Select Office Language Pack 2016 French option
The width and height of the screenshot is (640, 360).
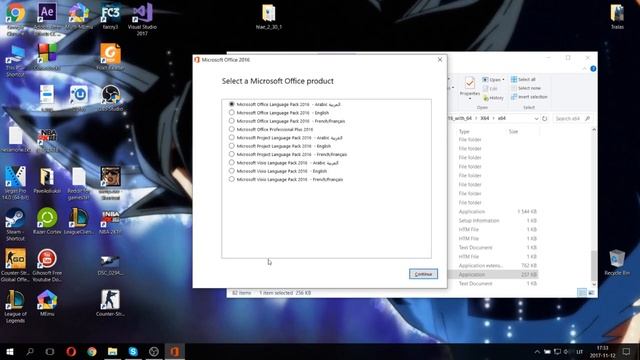[x=287, y=121]
